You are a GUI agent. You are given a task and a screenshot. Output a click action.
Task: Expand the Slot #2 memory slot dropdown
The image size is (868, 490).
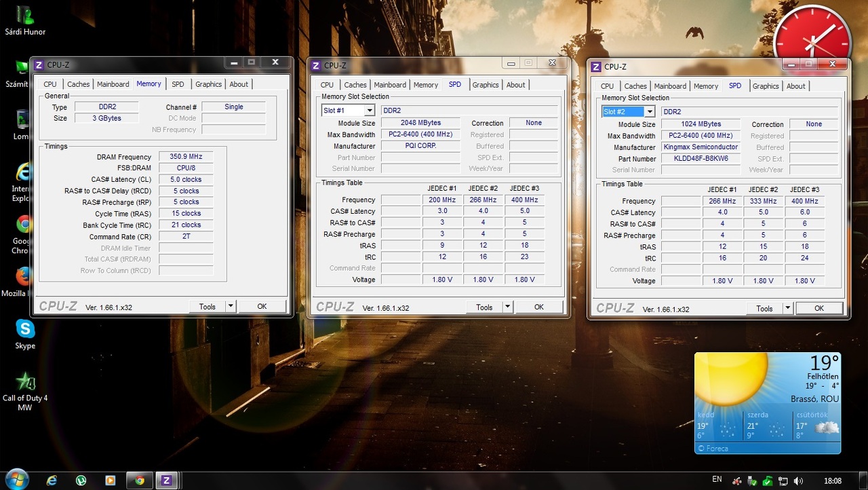click(x=649, y=112)
